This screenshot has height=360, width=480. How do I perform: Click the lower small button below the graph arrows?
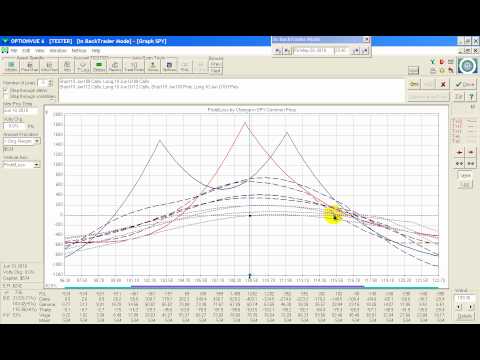(x=465, y=184)
